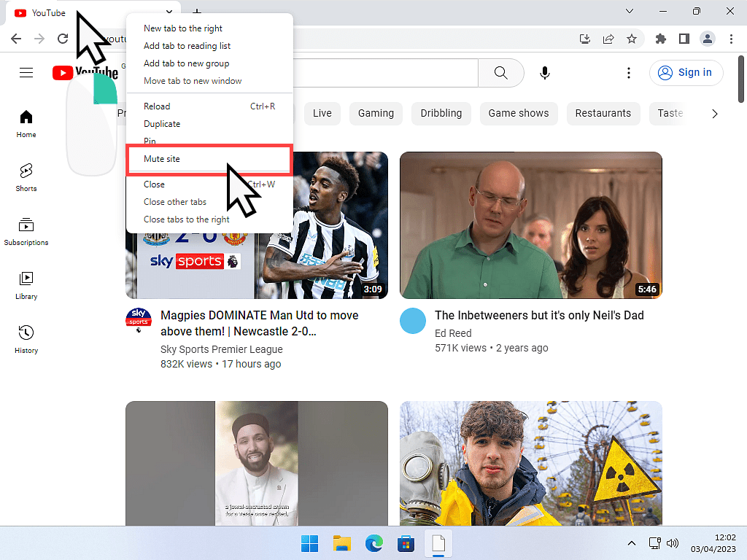Click the YouTube search magnifier button
The width and height of the screenshot is (747, 560).
[500, 73]
